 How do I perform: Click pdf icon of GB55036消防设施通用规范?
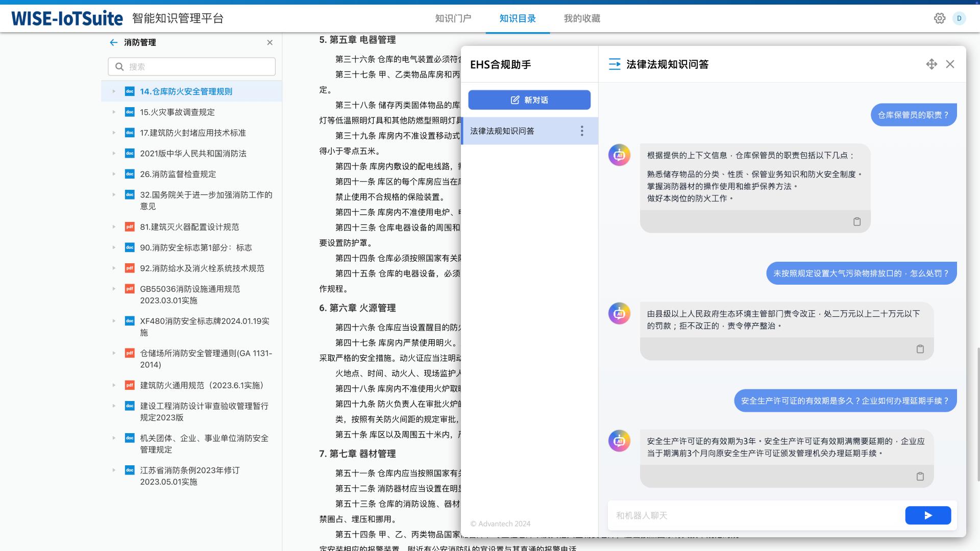pyautogui.click(x=130, y=289)
